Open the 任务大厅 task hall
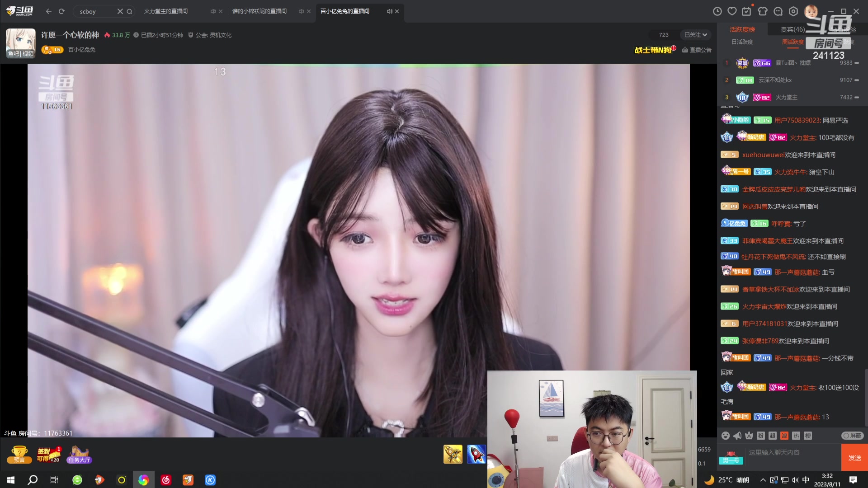This screenshot has width=868, height=488. coord(79,454)
